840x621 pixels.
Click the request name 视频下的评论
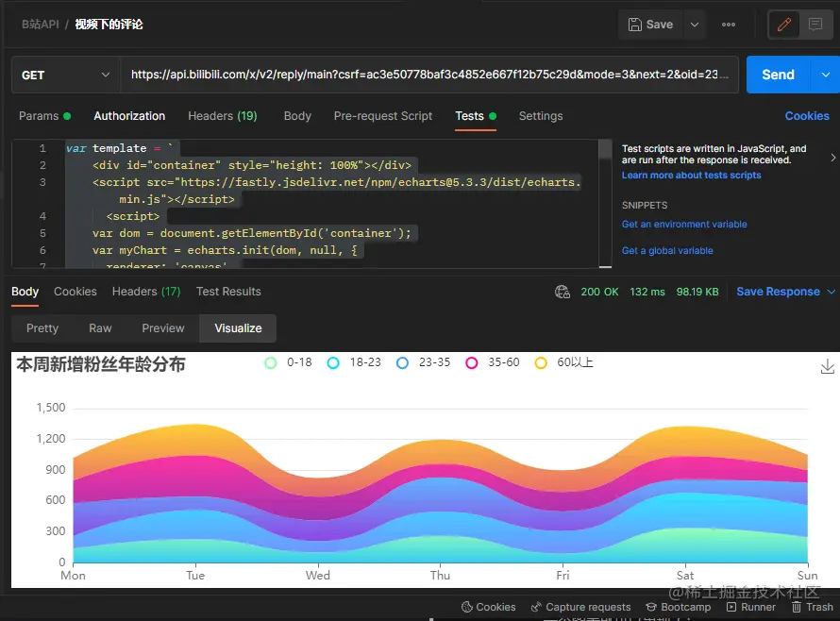[109, 25]
